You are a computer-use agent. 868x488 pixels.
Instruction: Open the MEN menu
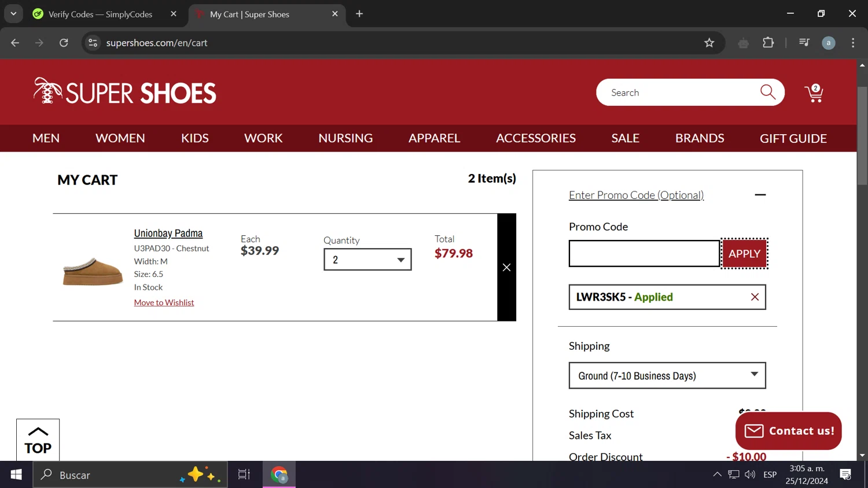pos(46,138)
